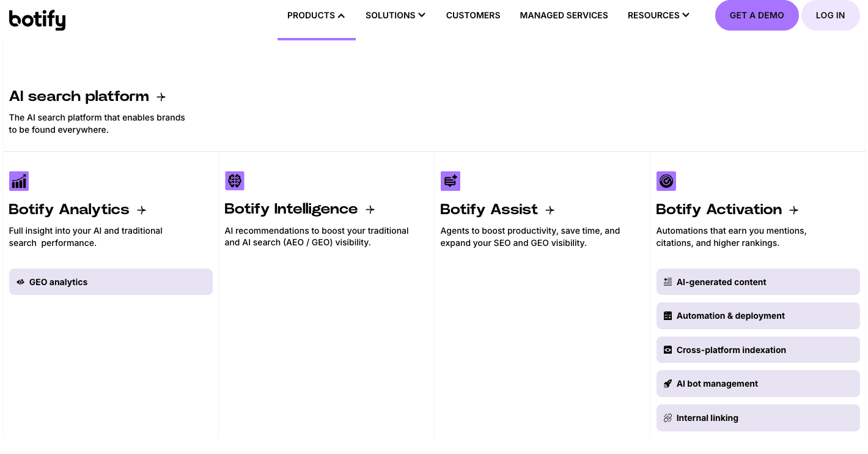
Task: Click the eye icon in GEO analytics pill
Action: [x=21, y=281]
